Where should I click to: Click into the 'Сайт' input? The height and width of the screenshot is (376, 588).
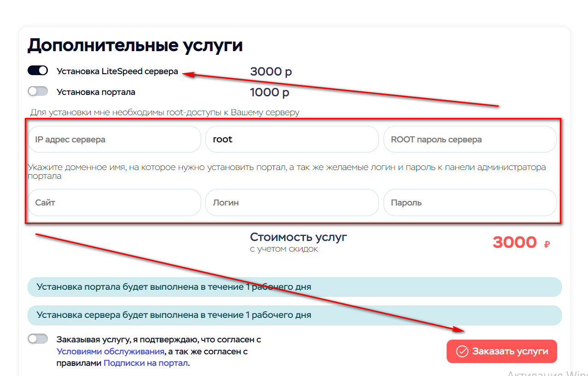click(x=114, y=202)
